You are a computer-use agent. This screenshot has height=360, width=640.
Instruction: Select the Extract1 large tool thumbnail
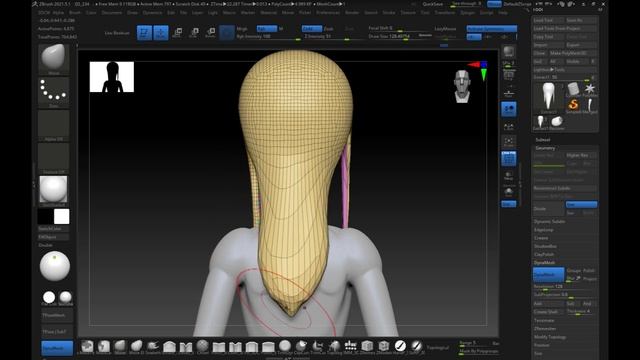pyautogui.click(x=548, y=98)
